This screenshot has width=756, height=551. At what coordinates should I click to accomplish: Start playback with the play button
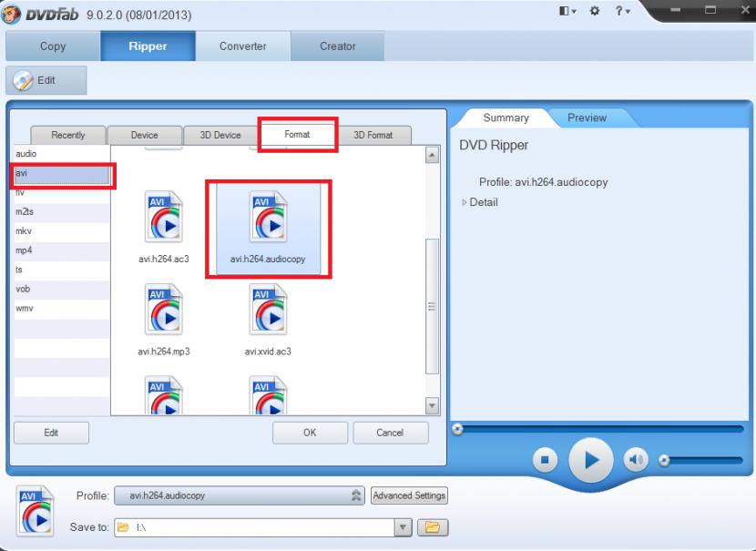[x=591, y=460]
